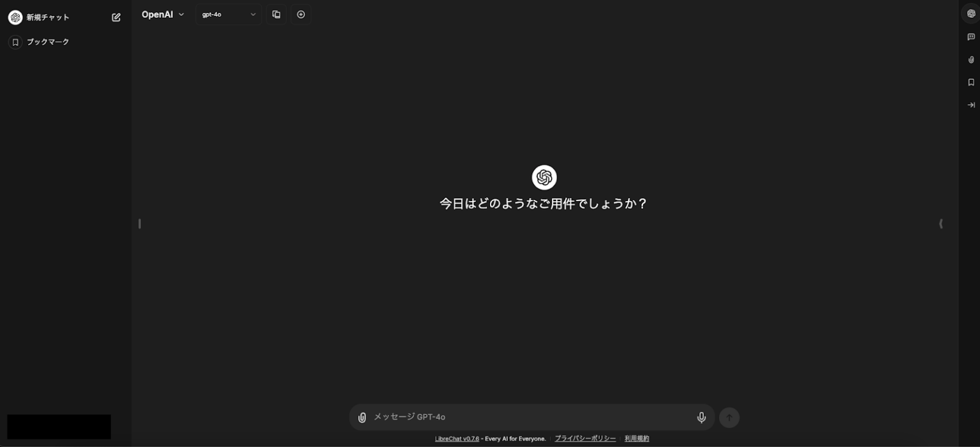The image size is (980, 447).
Task: Open the プライバシーポリシー link in the footer
Action: 585,439
